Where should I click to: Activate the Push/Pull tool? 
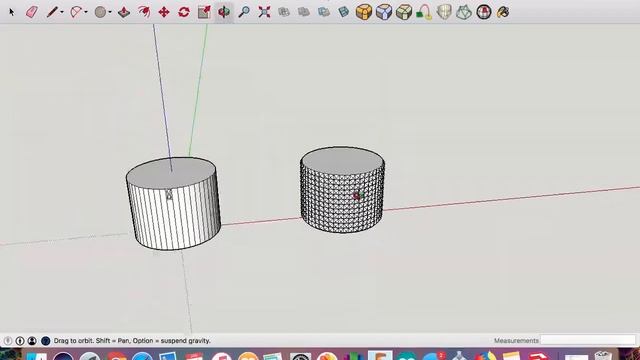124,12
